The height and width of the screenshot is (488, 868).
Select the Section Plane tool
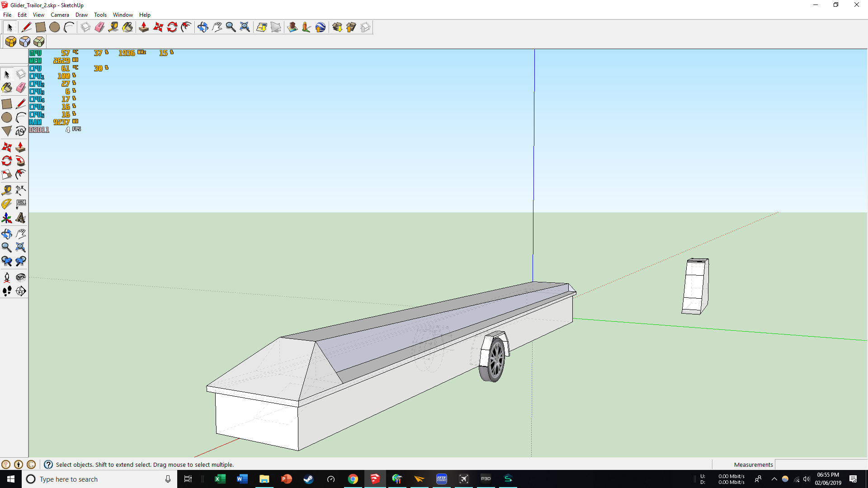[21, 291]
